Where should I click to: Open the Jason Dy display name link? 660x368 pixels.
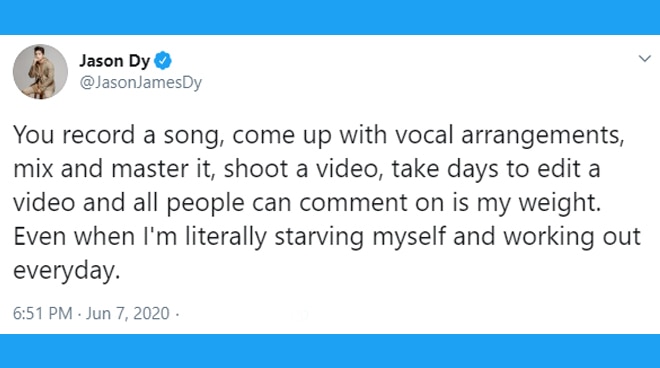pyautogui.click(x=114, y=61)
